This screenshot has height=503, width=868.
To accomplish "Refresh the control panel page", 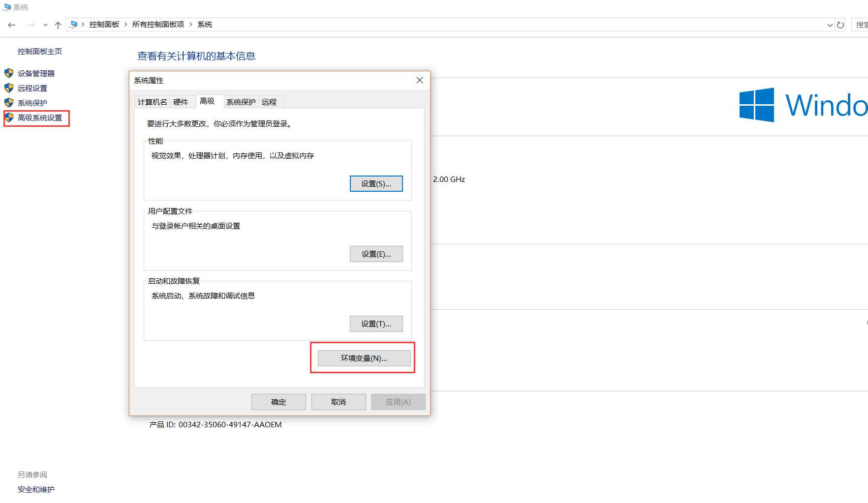I will click(840, 25).
